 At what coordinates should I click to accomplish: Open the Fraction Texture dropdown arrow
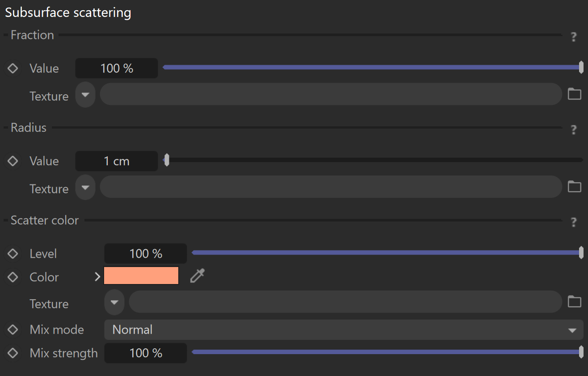[85, 95]
